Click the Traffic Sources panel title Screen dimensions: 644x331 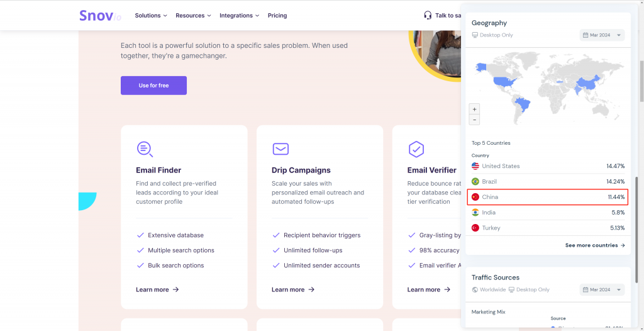click(496, 278)
